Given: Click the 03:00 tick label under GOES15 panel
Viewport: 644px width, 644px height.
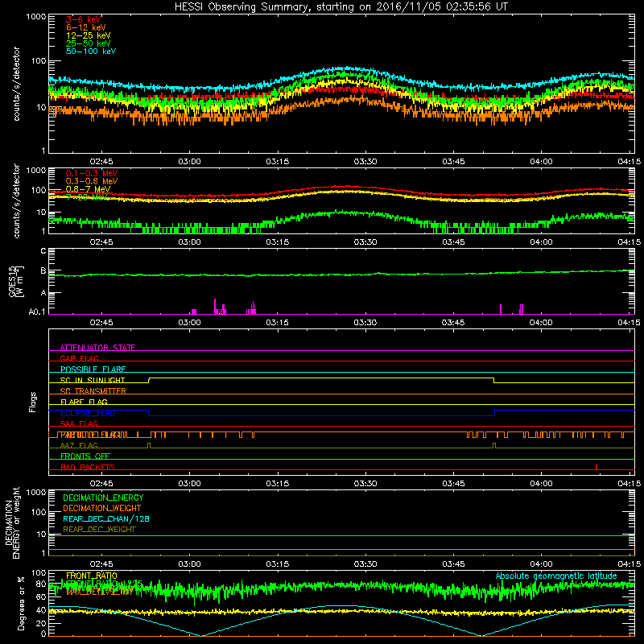Looking at the screenshot, I should [189, 323].
